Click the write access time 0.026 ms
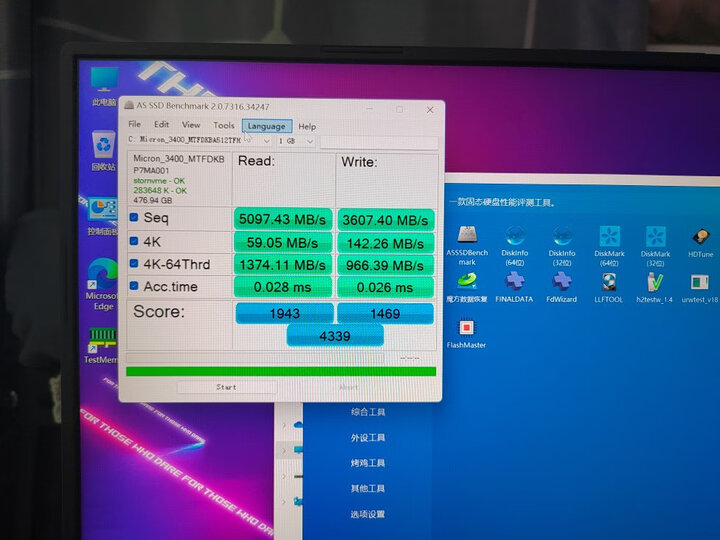720x540 pixels. point(385,287)
